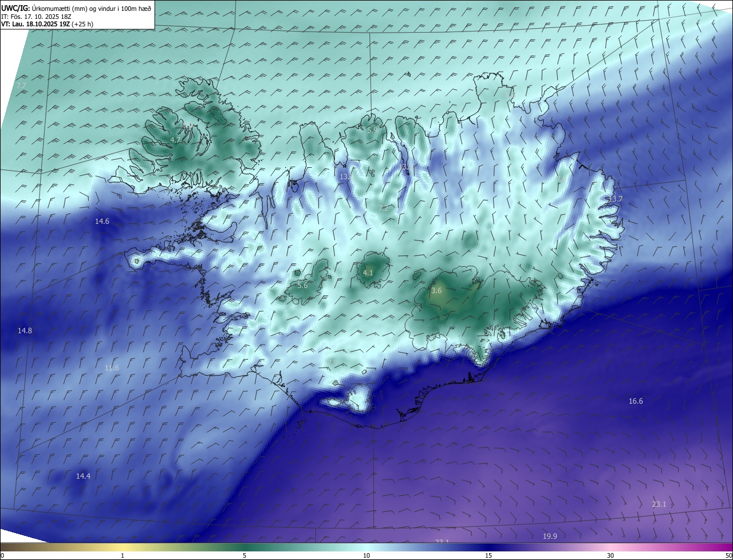Select the 5.6 value on the glacier
The height and width of the screenshot is (560, 733).
click(302, 285)
